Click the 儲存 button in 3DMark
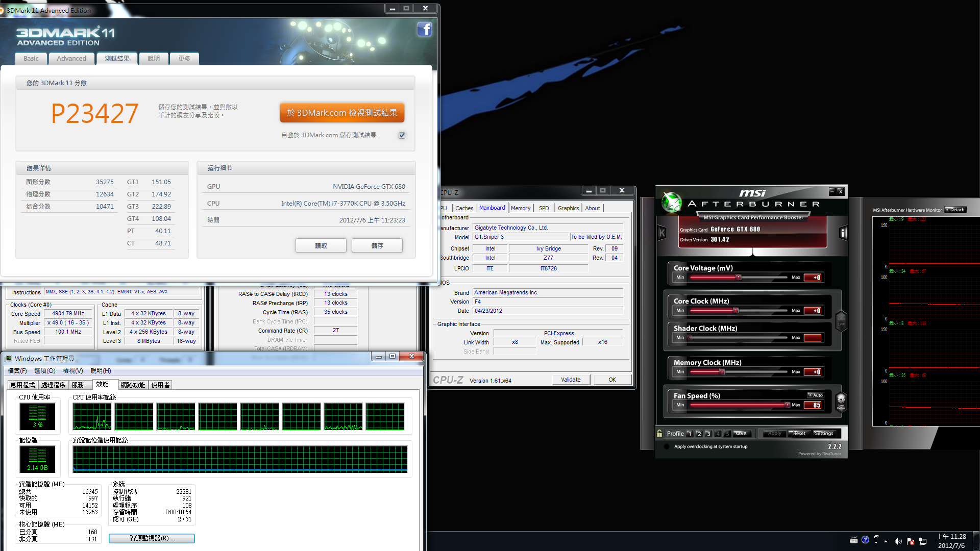Image resolution: width=980 pixels, height=551 pixels. pos(377,245)
